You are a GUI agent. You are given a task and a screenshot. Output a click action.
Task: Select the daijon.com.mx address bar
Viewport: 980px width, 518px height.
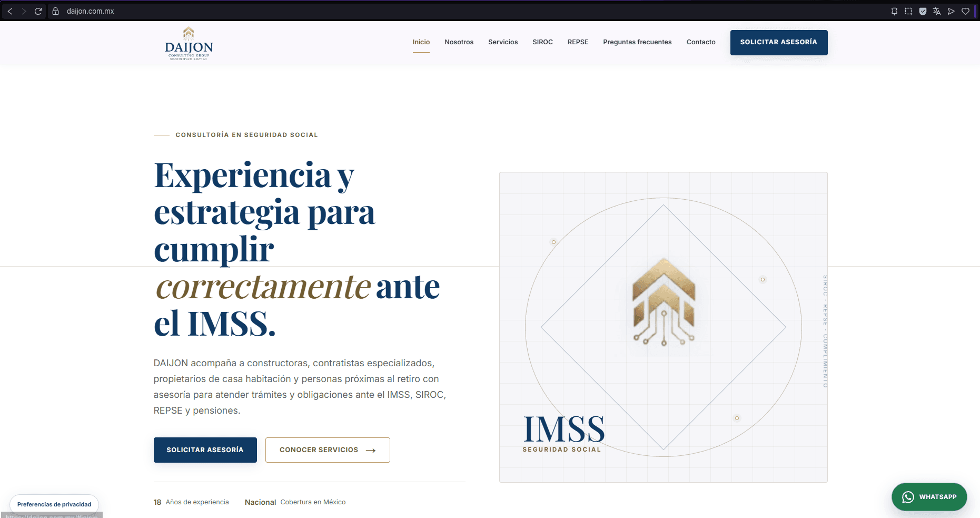pyautogui.click(x=90, y=11)
